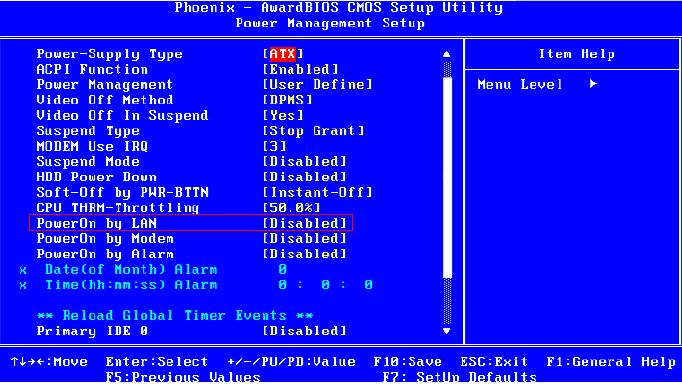Click the Power Management label
This screenshot has height=384, width=682.
(105, 85)
